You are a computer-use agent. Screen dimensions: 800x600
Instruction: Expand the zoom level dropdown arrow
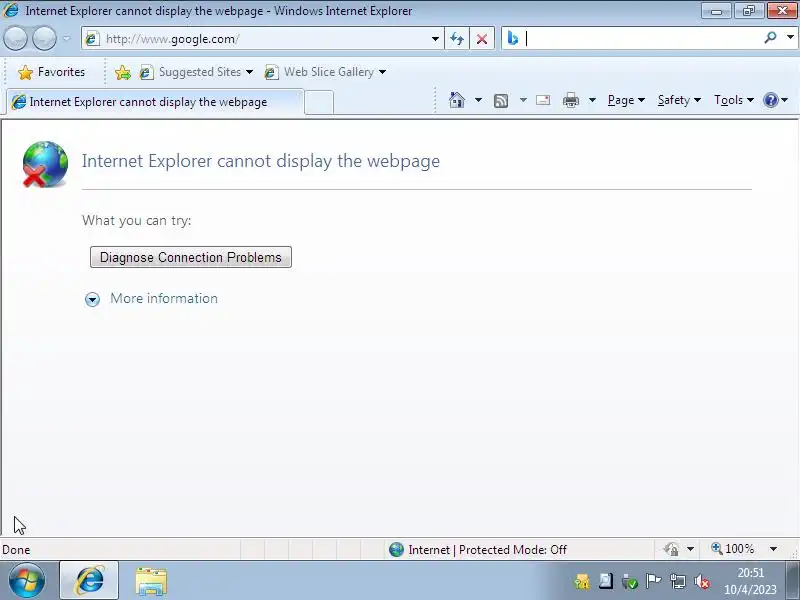(773, 549)
